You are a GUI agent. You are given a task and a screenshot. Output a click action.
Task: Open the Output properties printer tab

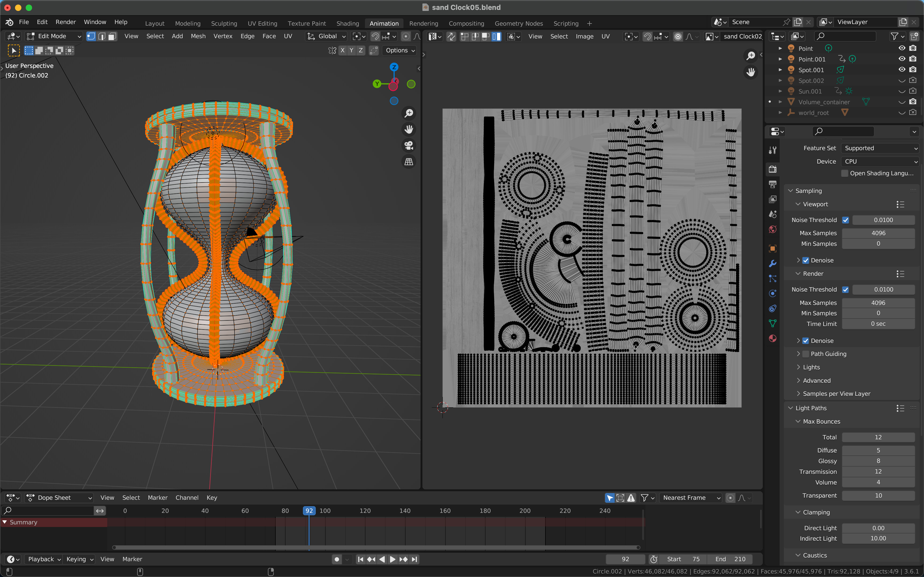772,184
